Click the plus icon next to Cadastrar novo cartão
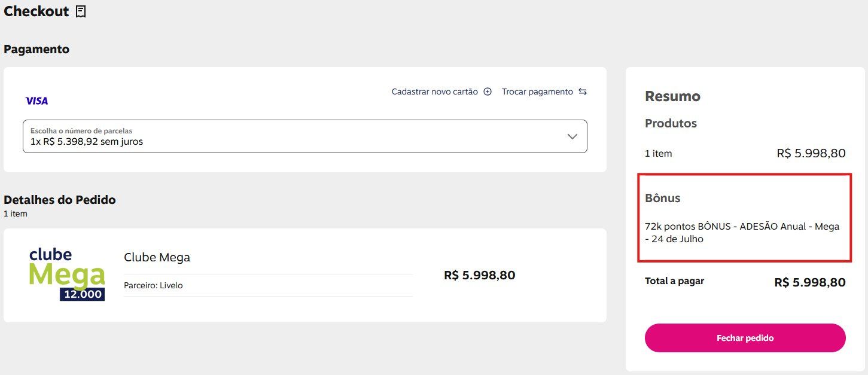Image resolution: width=868 pixels, height=375 pixels. [488, 92]
